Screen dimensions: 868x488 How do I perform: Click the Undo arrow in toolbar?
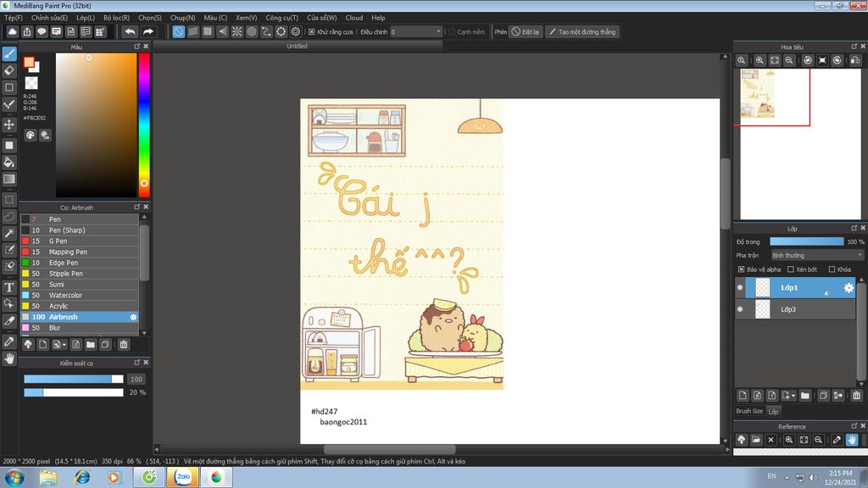(x=130, y=31)
